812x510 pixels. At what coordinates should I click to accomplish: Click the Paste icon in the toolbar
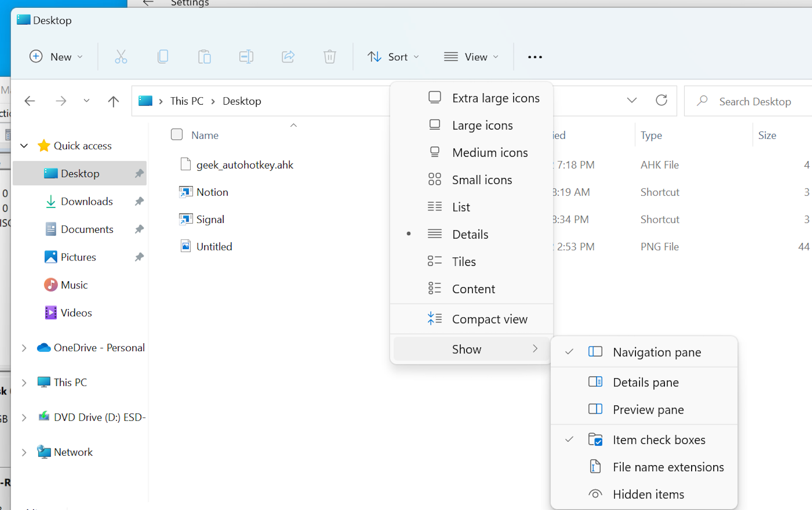(x=205, y=57)
